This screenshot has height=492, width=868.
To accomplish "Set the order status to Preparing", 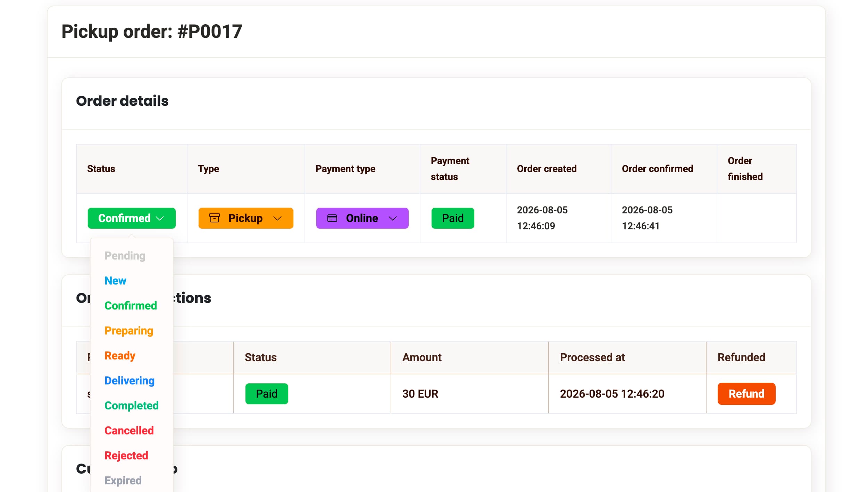I will point(129,331).
